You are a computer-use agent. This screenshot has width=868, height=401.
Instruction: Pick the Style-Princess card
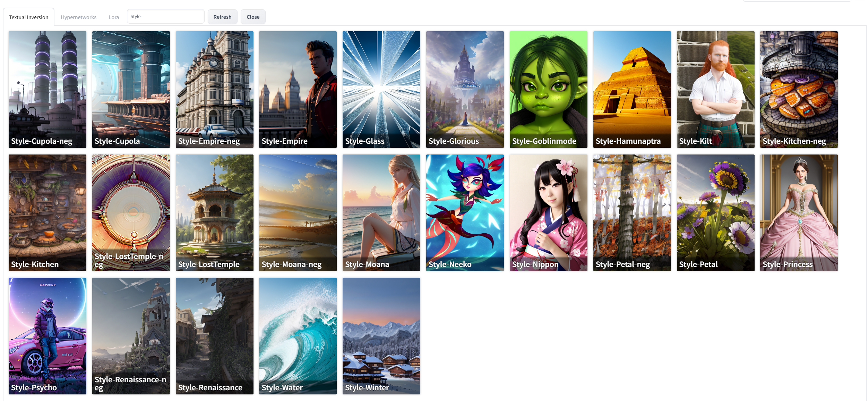(x=799, y=213)
